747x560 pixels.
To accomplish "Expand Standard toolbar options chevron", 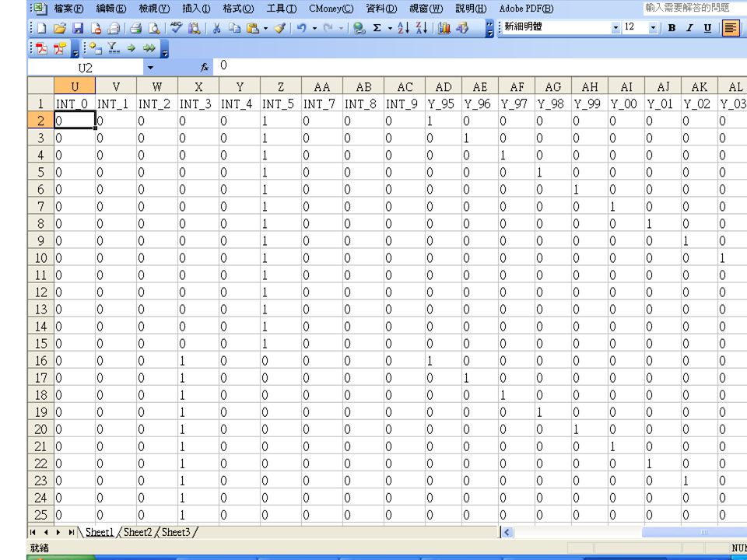I will click(489, 29).
